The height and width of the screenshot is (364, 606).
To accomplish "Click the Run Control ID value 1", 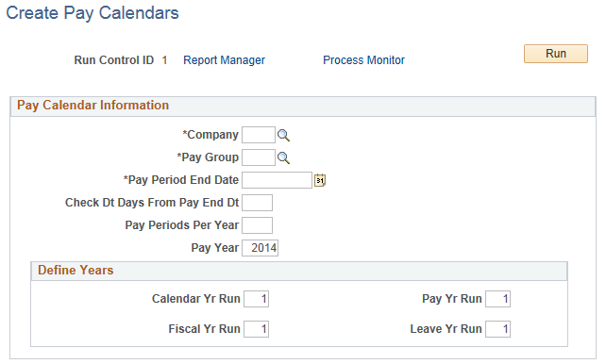I will pos(164,60).
